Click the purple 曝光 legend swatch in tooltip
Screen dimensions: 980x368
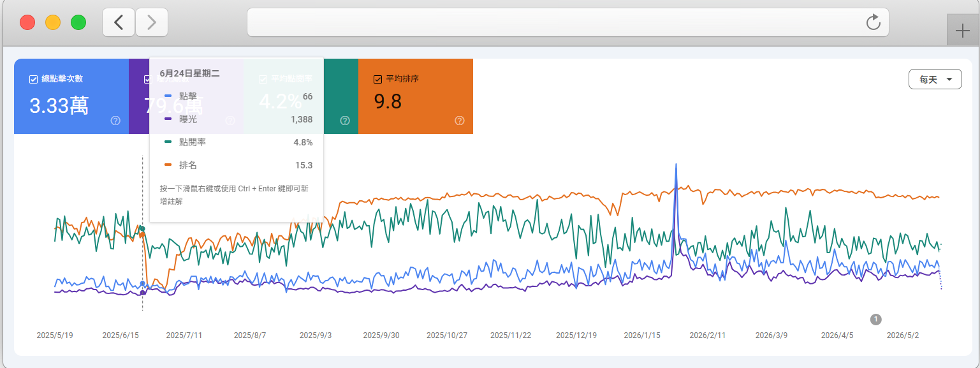click(x=168, y=119)
